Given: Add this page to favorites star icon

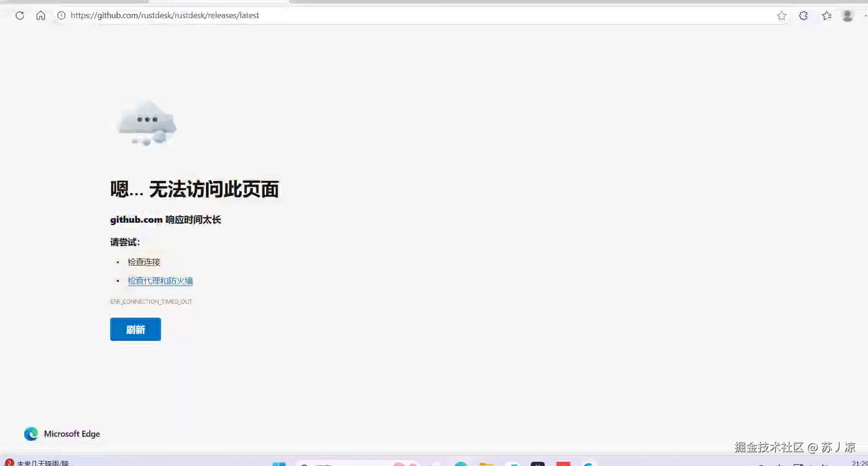Looking at the screenshot, I should point(781,16).
